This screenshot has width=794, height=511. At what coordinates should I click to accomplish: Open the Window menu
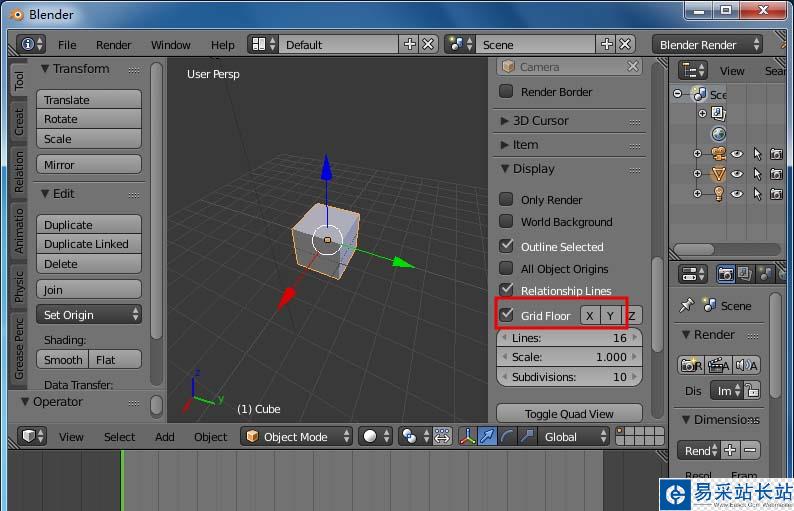(x=171, y=45)
